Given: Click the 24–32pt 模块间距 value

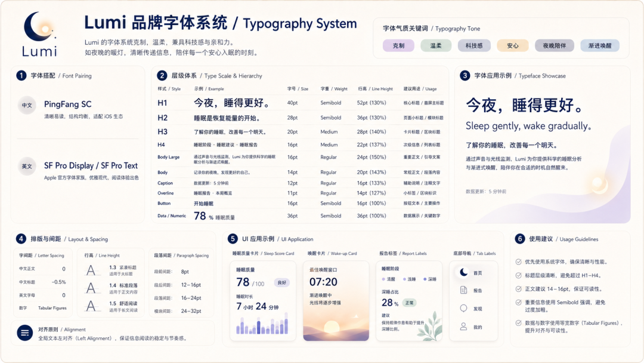Looking at the screenshot, I should [191, 311].
